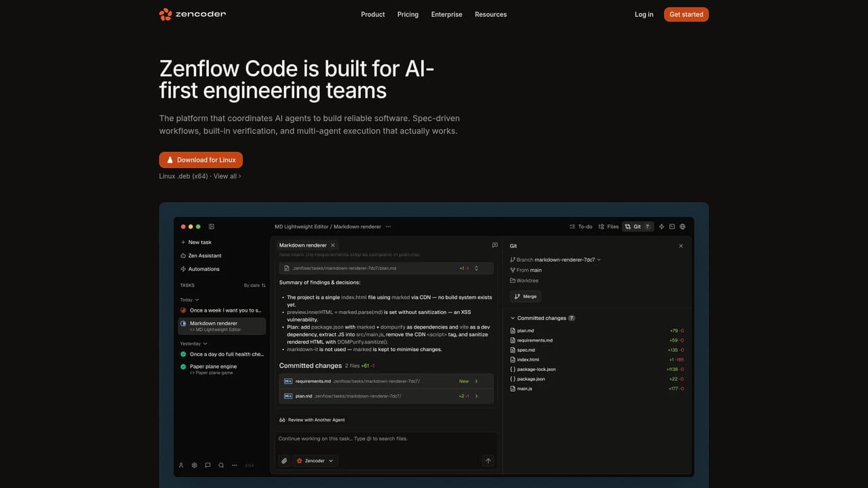
Task: Expand requirements.md row chevron in committed changes
Action: tap(476, 381)
